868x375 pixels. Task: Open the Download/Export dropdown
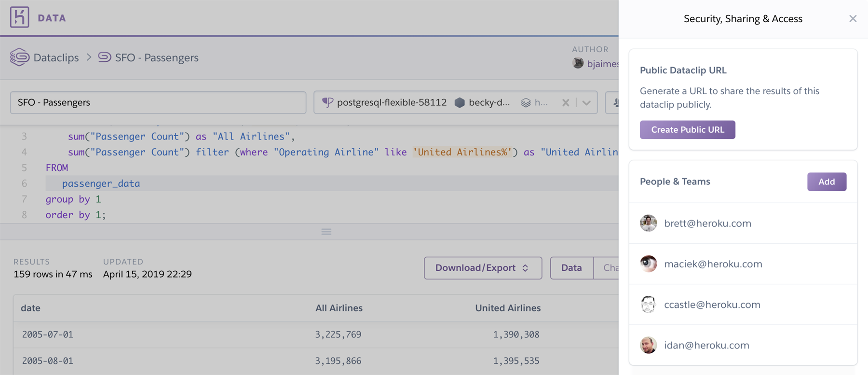(483, 268)
